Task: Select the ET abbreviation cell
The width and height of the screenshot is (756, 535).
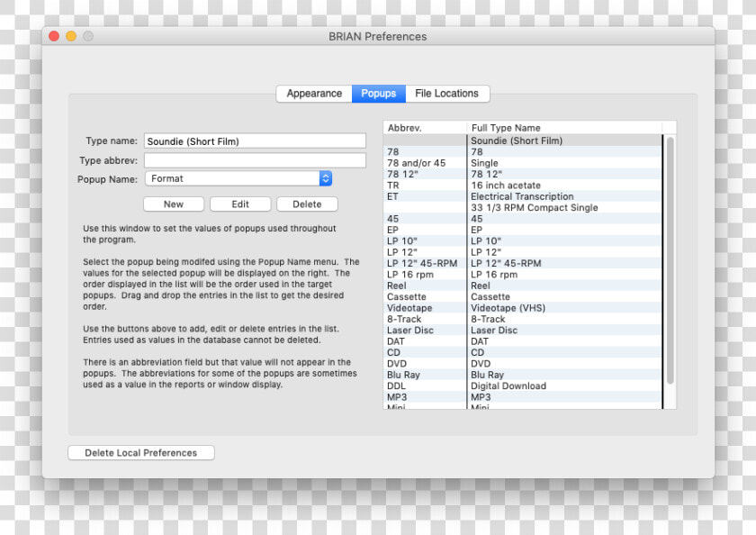Action: click(425, 196)
